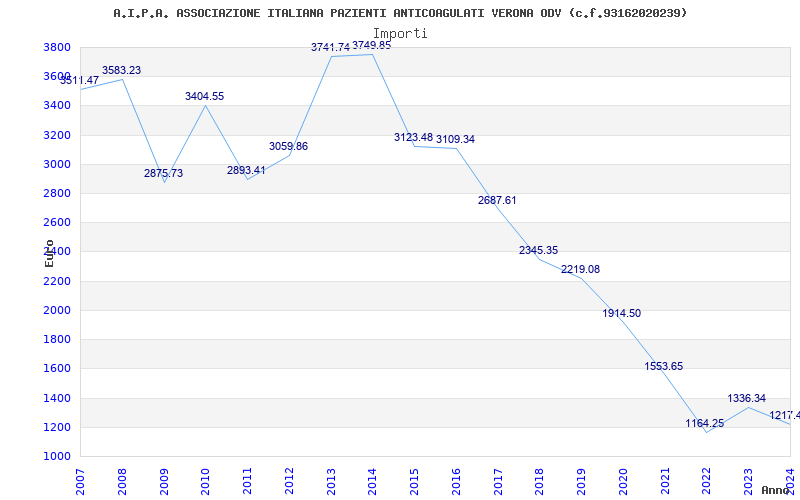Click the data label 3109.34
Viewport: 800px width, 500px height.
pyautogui.click(x=455, y=139)
